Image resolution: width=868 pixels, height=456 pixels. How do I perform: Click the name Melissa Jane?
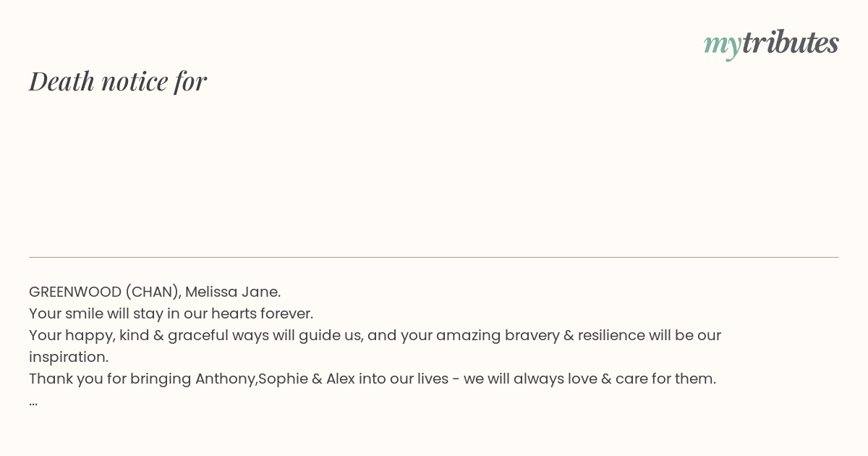pyautogui.click(x=232, y=292)
